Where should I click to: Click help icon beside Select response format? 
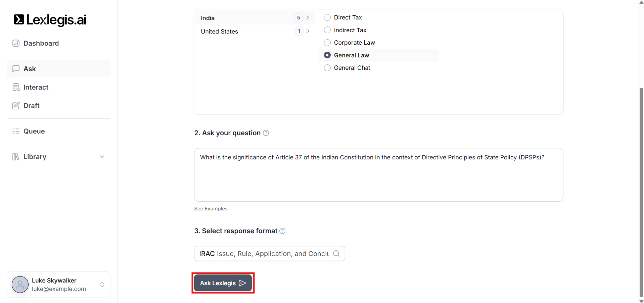[x=282, y=231]
